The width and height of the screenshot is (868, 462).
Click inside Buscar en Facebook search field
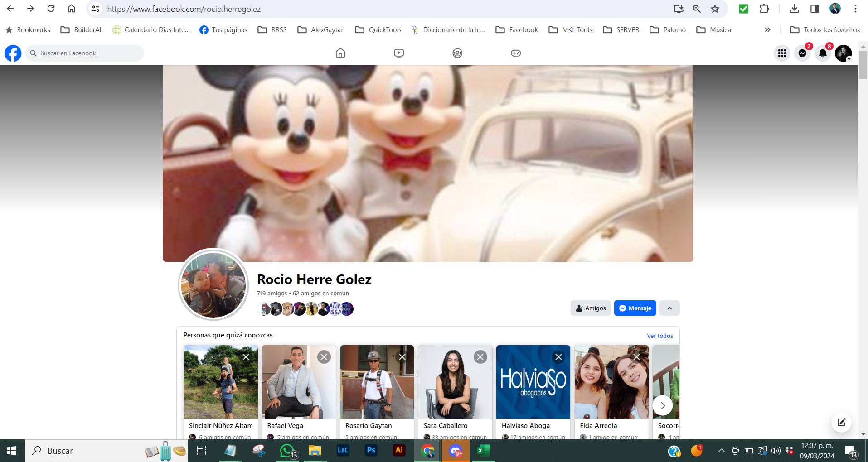pos(84,53)
